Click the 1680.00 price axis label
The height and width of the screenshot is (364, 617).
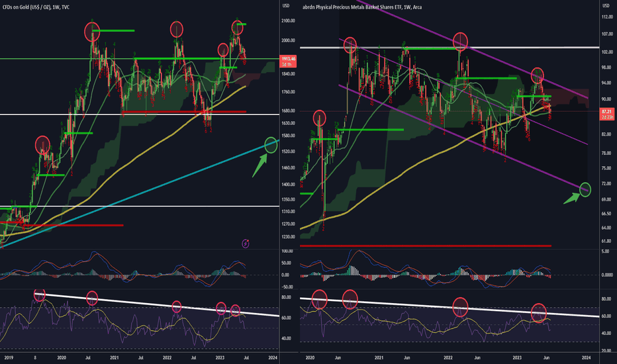(x=288, y=111)
